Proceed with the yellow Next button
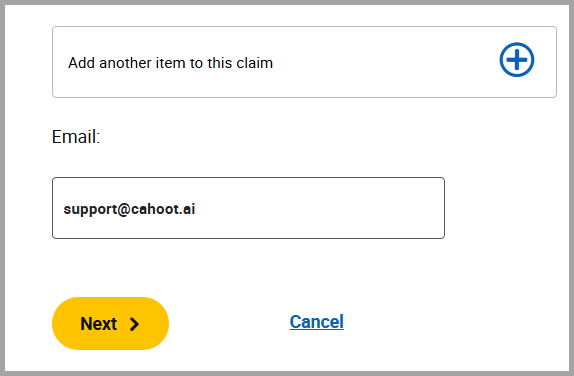The width and height of the screenshot is (574, 376). (x=110, y=323)
